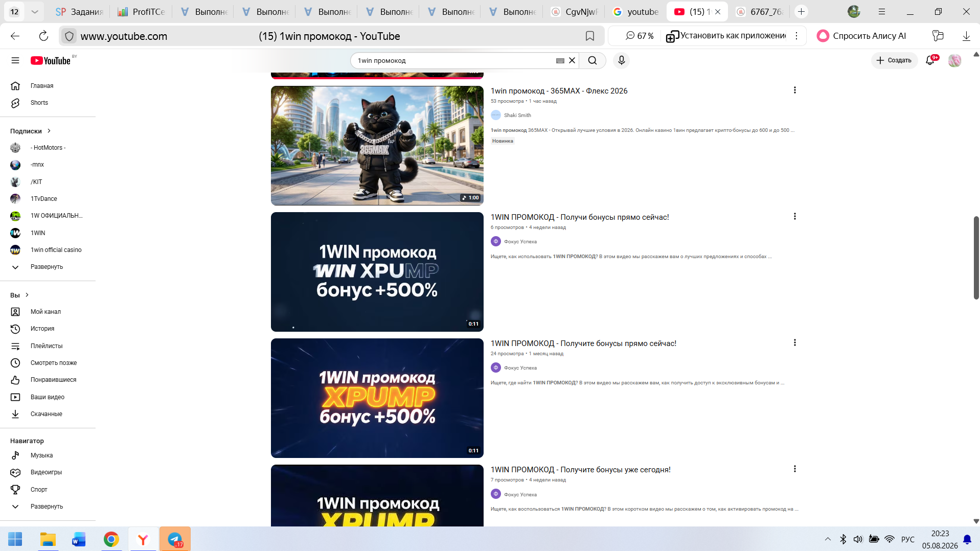Screen dimensions: 980x551
Task: Open Windows Start menu
Action: pos(15,539)
